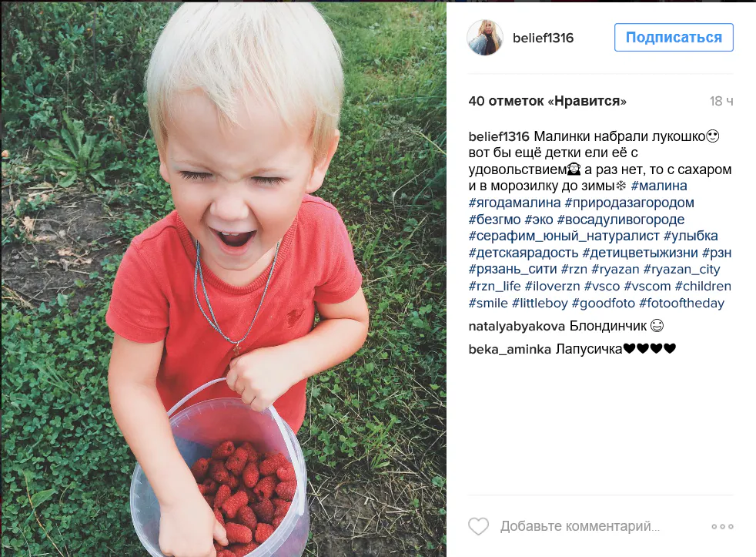Visit beka_aminka commenter profile

click(510, 349)
